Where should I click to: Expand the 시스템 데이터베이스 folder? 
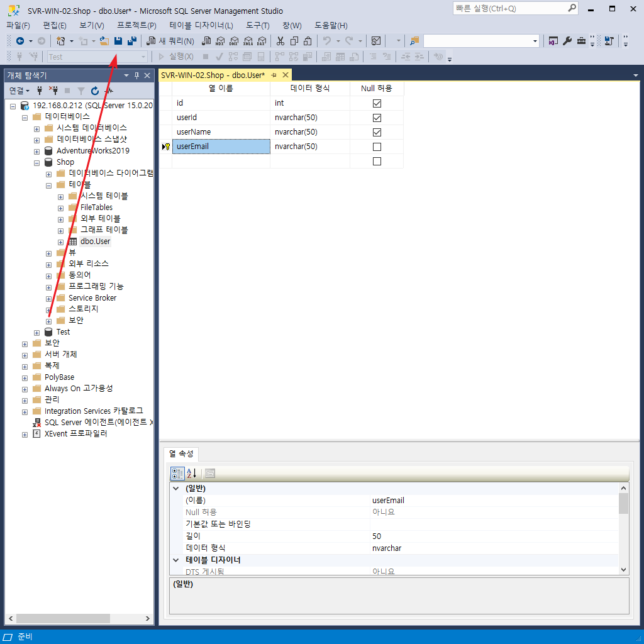(x=36, y=129)
